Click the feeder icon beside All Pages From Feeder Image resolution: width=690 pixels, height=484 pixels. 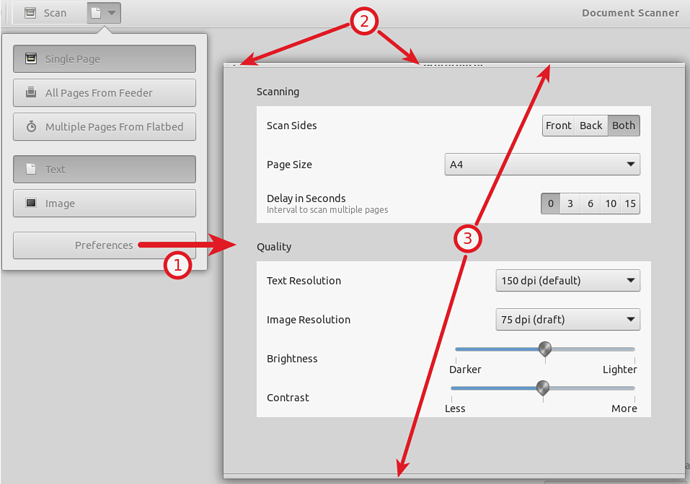[31, 92]
